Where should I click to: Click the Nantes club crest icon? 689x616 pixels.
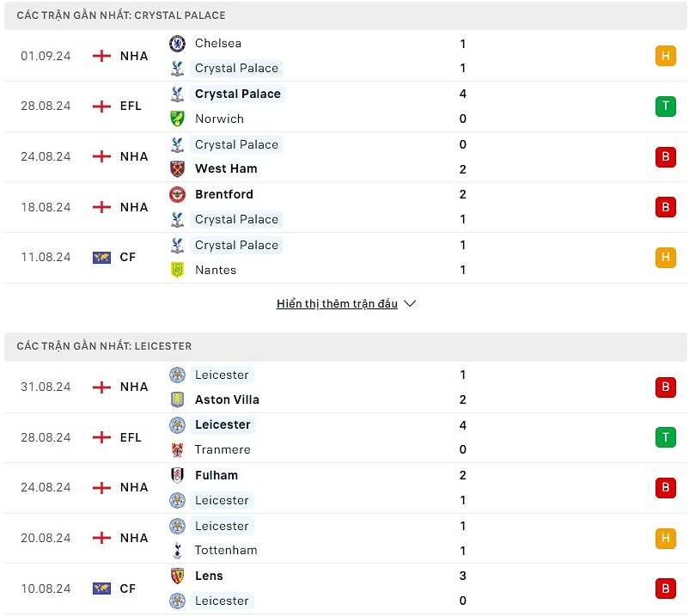(x=177, y=270)
